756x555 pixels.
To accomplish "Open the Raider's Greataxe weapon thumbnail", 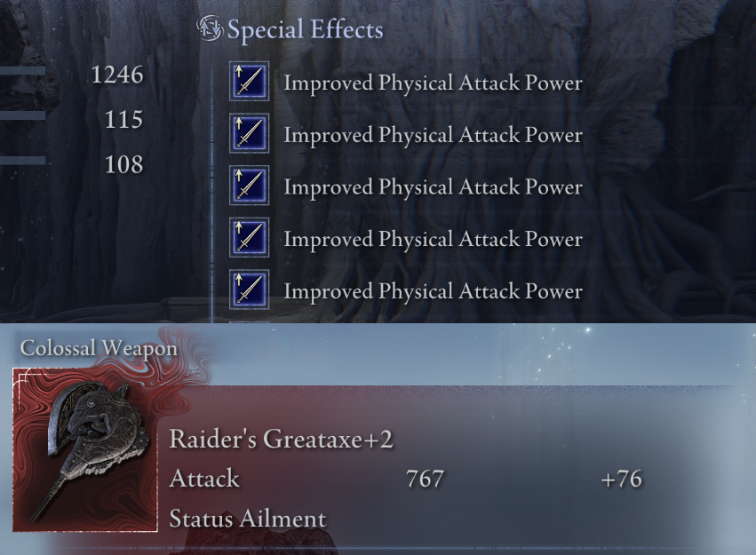I will (x=85, y=450).
